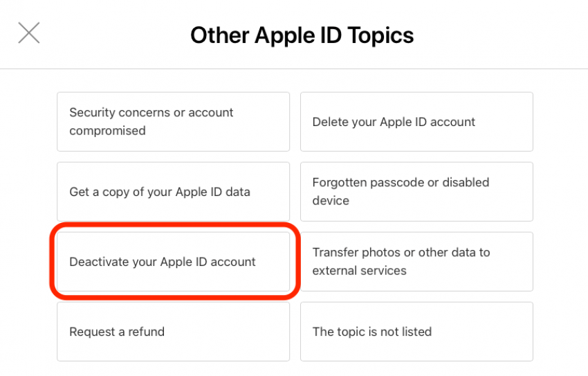Screen dimensions: 588x376
Task: Select The topic is not listed
Action: point(416,332)
